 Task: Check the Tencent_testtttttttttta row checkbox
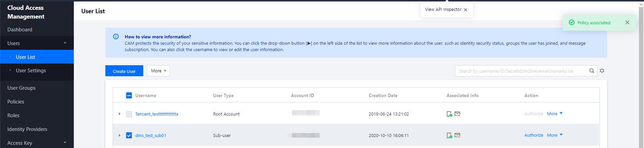(129, 114)
